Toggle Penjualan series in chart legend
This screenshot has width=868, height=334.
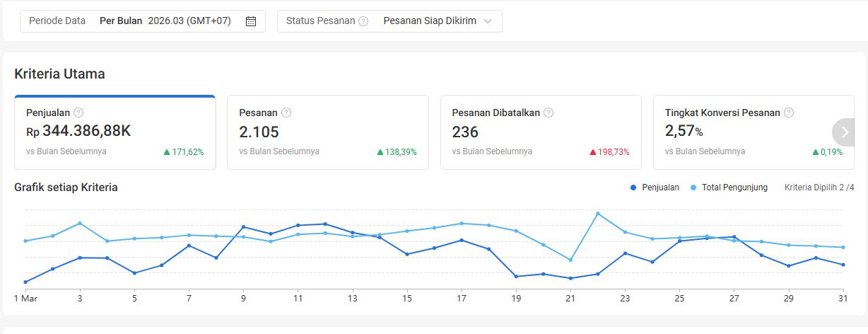tap(655, 188)
